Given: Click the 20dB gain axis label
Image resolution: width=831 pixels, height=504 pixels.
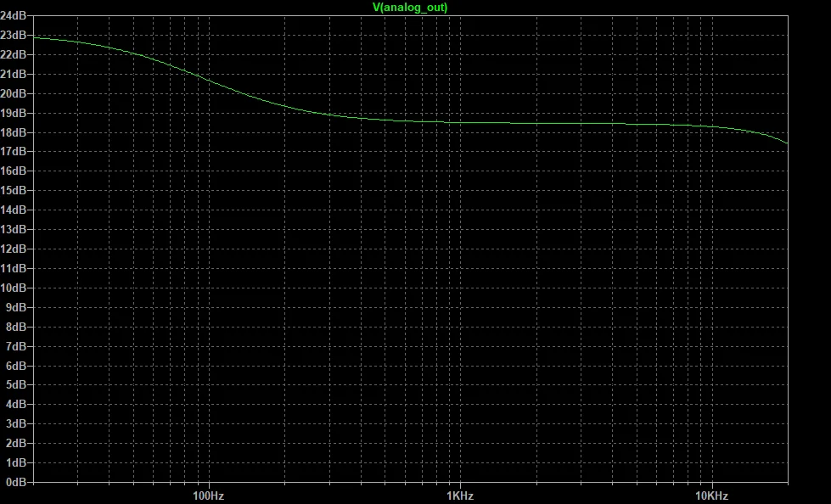Looking at the screenshot, I should [x=14, y=93].
